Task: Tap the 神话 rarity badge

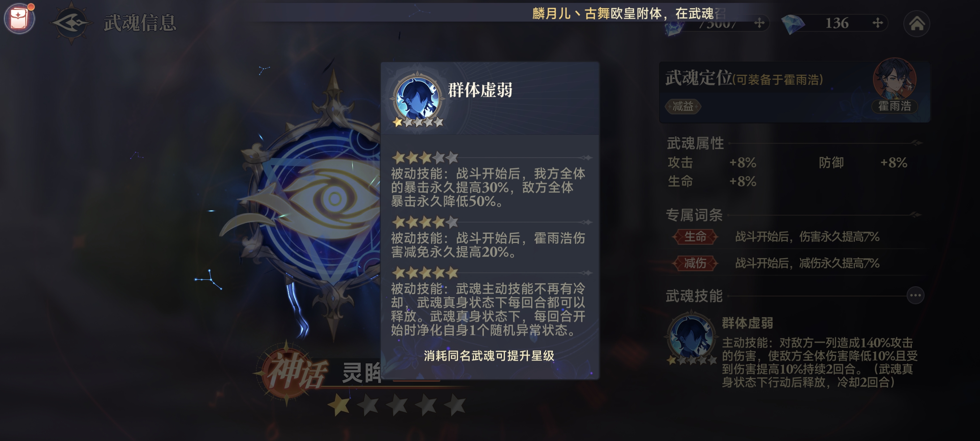Action: click(x=295, y=371)
